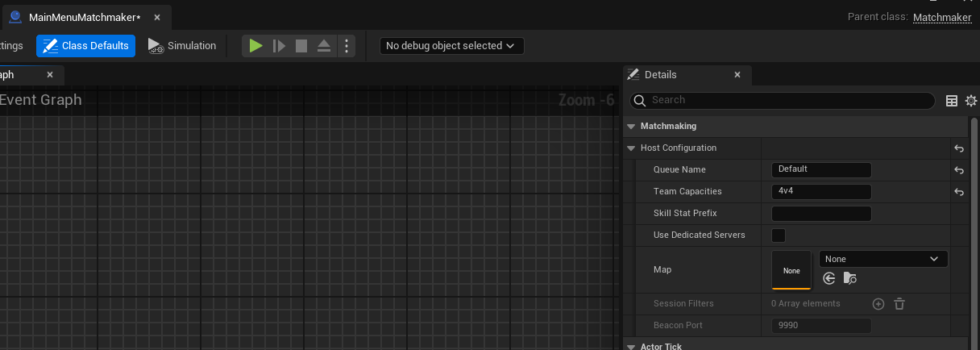Collapse the Matchmaking category
The width and height of the screenshot is (980, 350).
click(631, 126)
